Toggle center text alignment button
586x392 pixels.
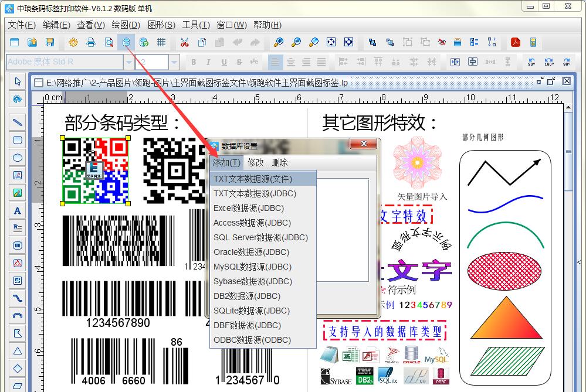291,62
